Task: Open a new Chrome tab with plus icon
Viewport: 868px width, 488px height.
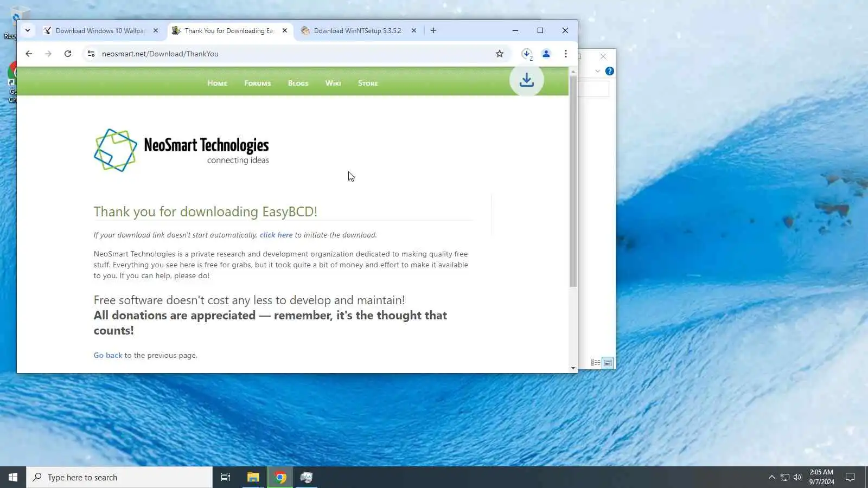Action: pyautogui.click(x=433, y=30)
